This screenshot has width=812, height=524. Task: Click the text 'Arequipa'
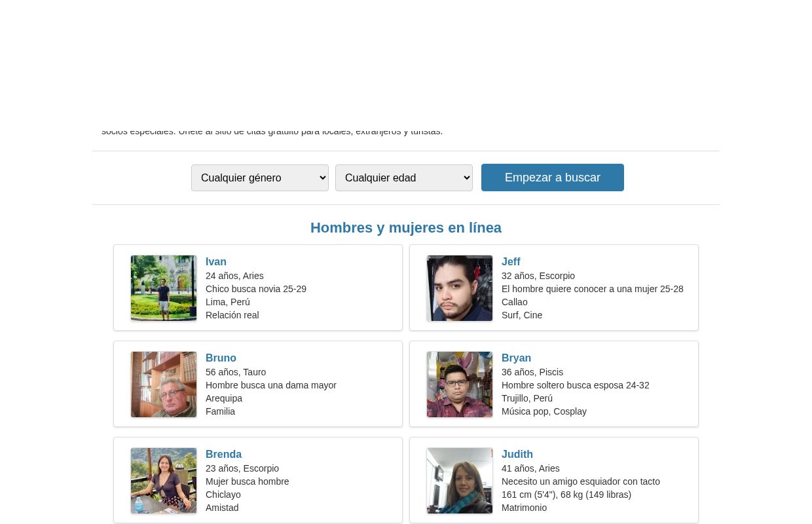tap(224, 398)
